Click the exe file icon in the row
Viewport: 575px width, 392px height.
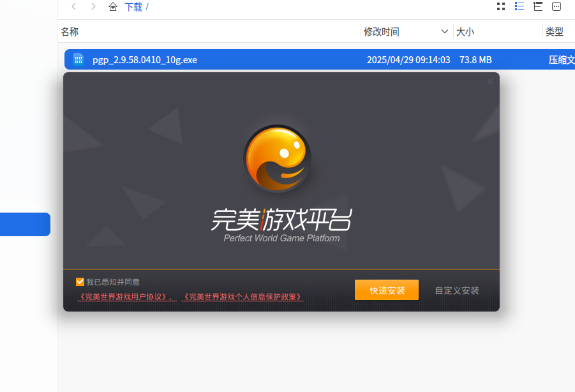point(78,59)
